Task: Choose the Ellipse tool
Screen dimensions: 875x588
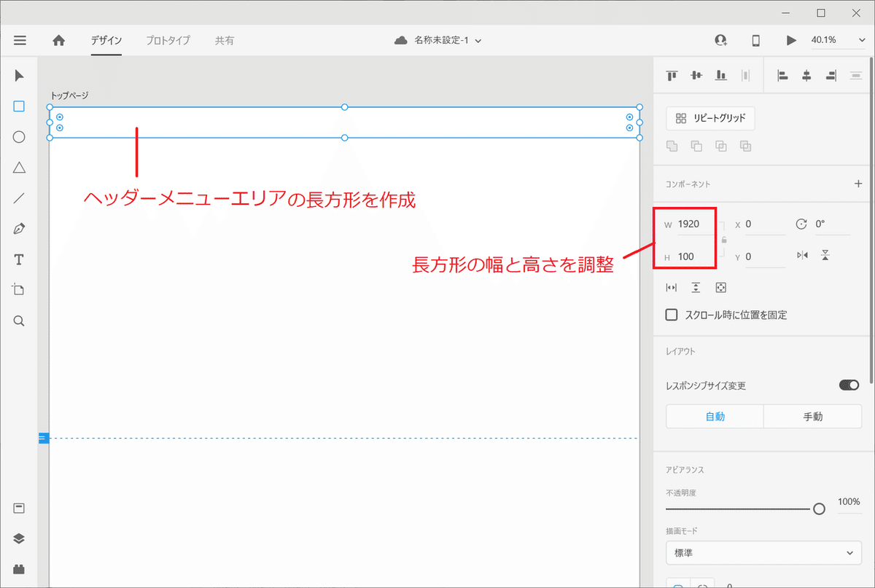Action: pyautogui.click(x=20, y=137)
